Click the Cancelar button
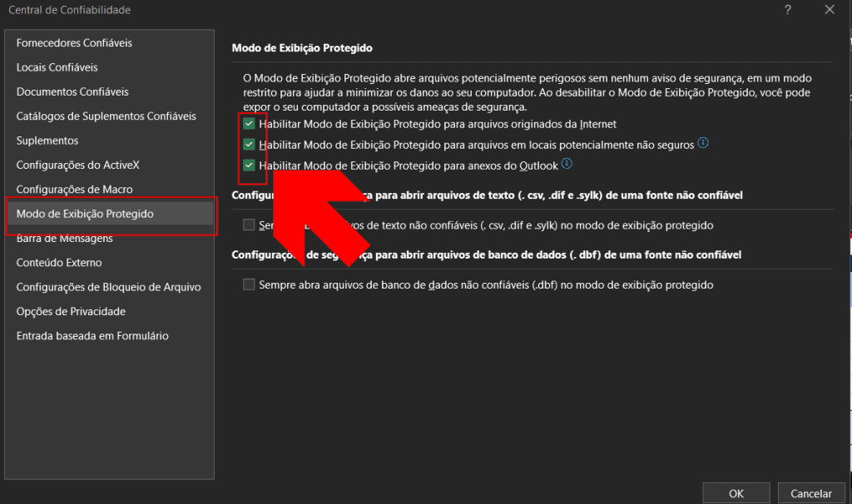852x504 pixels. (811, 493)
